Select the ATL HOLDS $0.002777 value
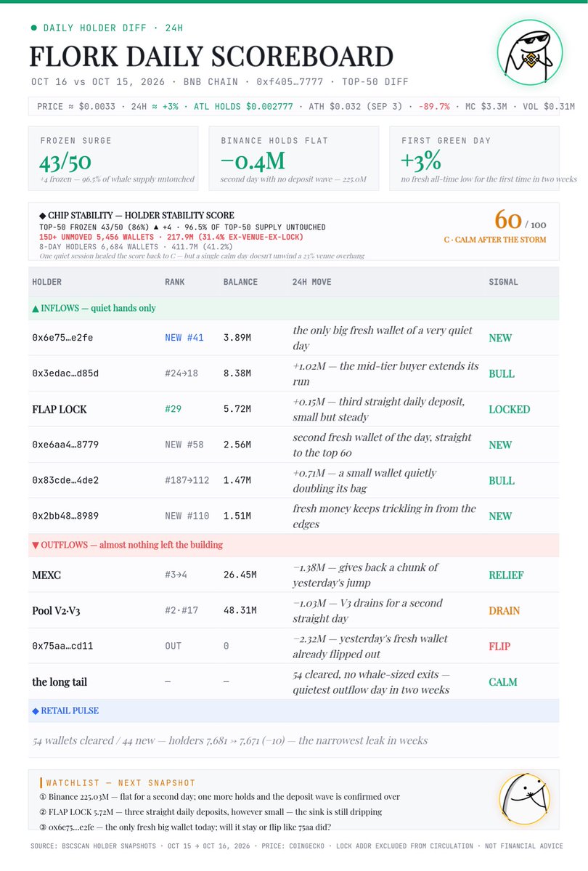The width and height of the screenshot is (588, 871). pyautogui.click(x=243, y=106)
